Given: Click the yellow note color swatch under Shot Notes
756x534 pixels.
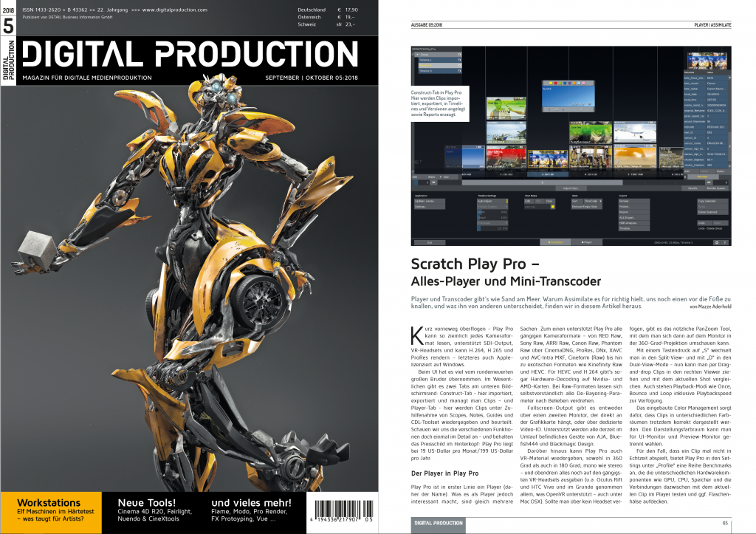Looking at the screenshot, I should tap(552, 207).
